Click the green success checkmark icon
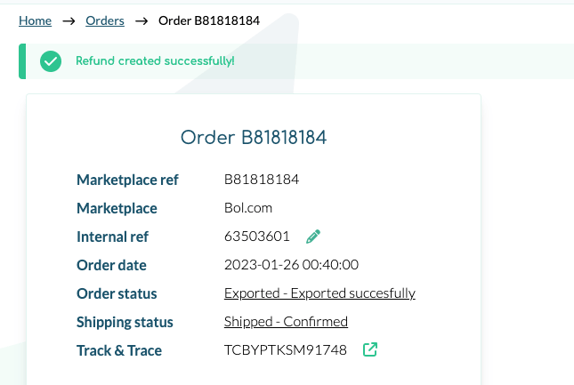The height and width of the screenshot is (385, 574). point(51,61)
